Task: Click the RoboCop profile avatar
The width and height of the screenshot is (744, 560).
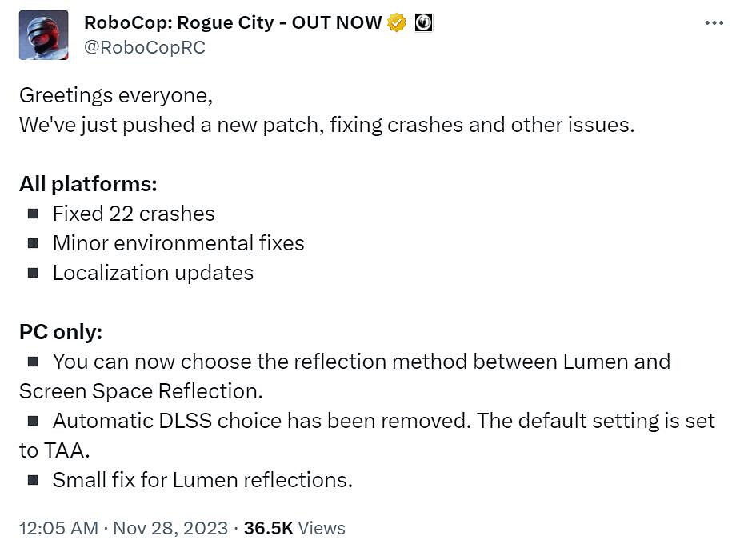Action: (x=44, y=35)
